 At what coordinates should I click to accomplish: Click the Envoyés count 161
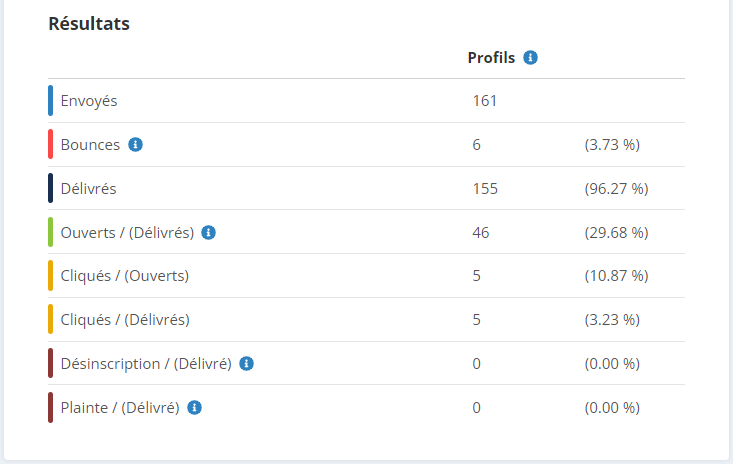coord(485,101)
